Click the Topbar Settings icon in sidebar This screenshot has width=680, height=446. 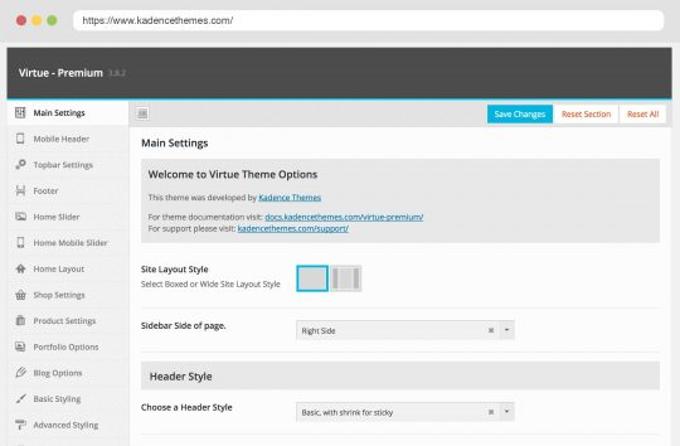point(20,165)
